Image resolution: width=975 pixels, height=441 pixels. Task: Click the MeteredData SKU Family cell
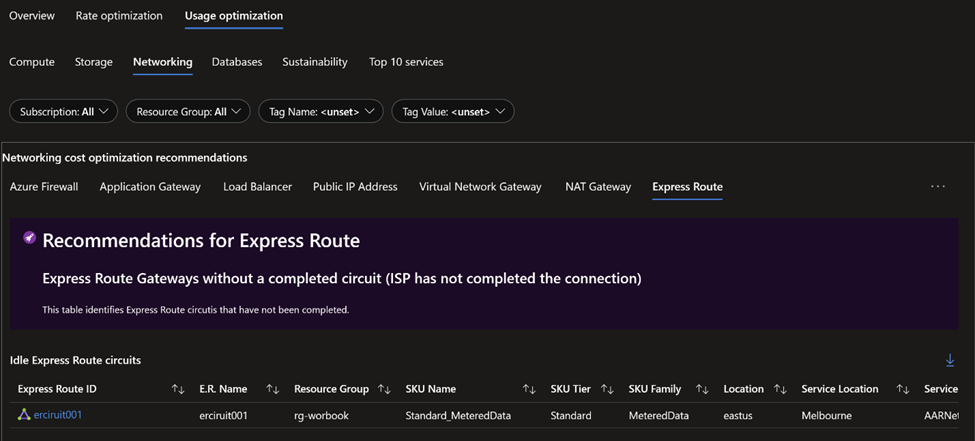coord(658,415)
